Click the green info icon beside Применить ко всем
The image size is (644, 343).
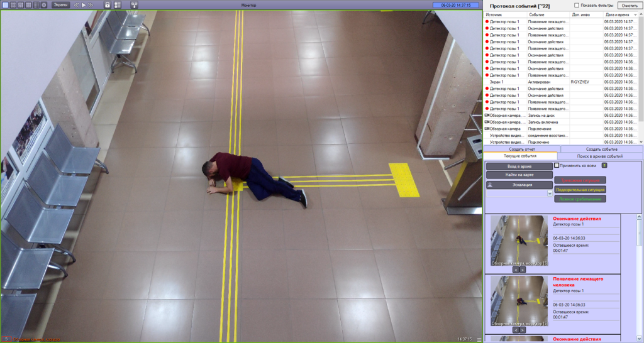coord(604,165)
